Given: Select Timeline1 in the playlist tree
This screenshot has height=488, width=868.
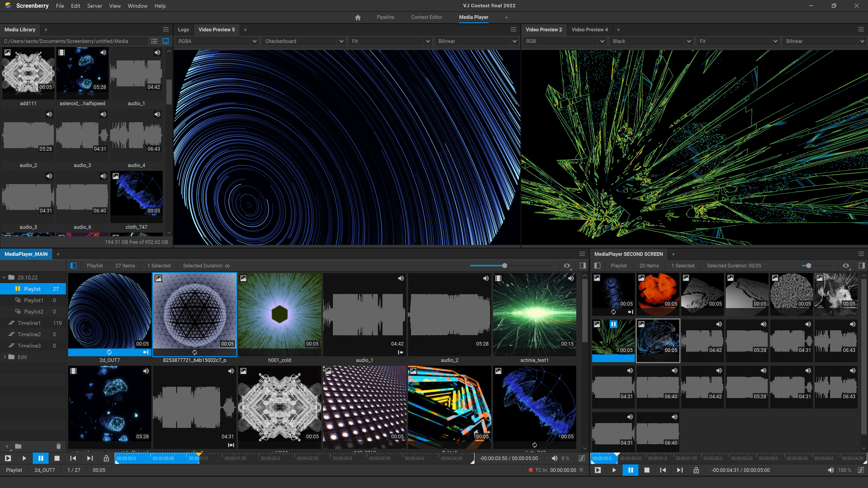Looking at the screenshot, I should click(x=29, y=323).
